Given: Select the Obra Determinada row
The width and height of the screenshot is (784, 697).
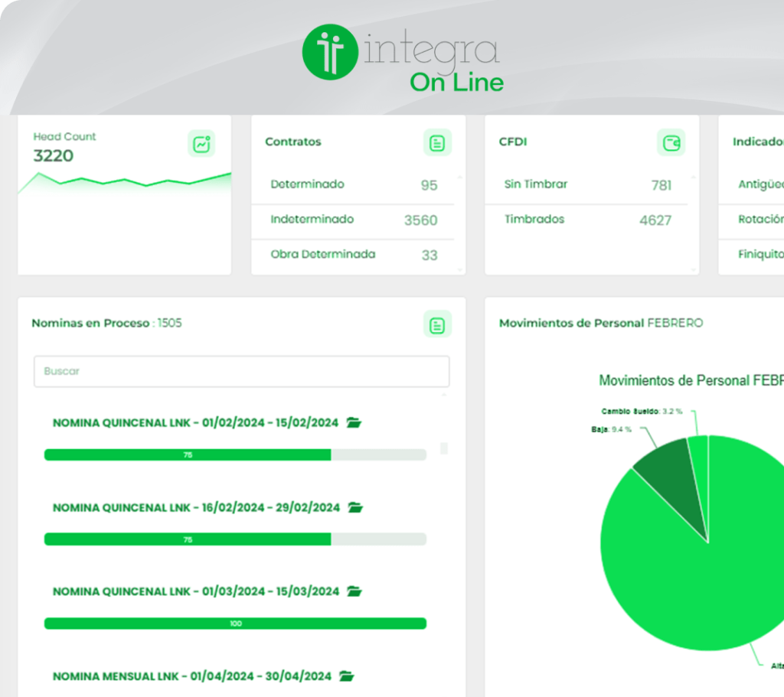Looking at the screenshot, I should (x=353, y=255).
